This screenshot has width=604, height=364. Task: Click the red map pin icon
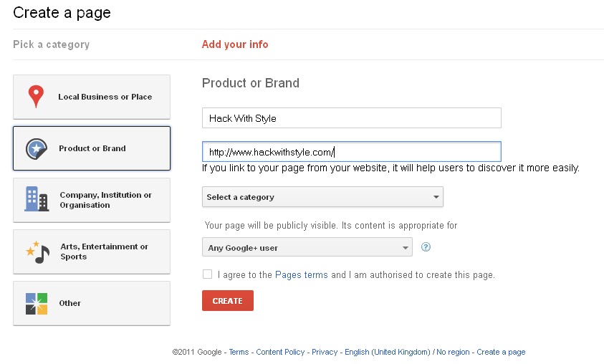pos(36,96)
